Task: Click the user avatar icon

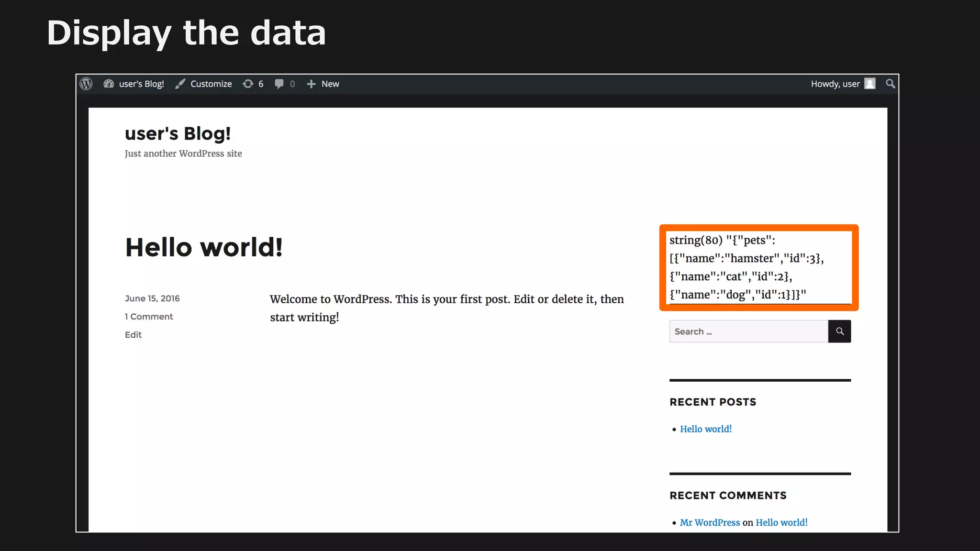Action: [x=870, y=84]
